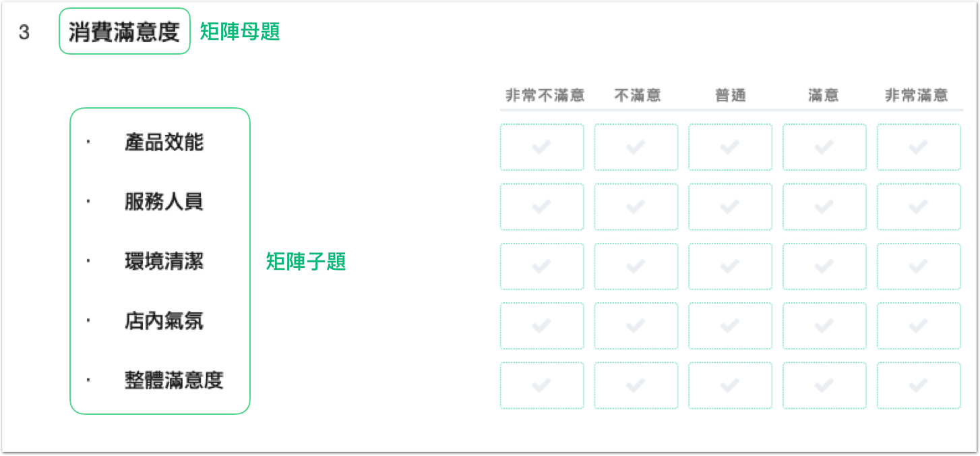This screenshot has width=980, height=456.
Task: Select the 整體滿意度 sub-question text
Action: 173,380
